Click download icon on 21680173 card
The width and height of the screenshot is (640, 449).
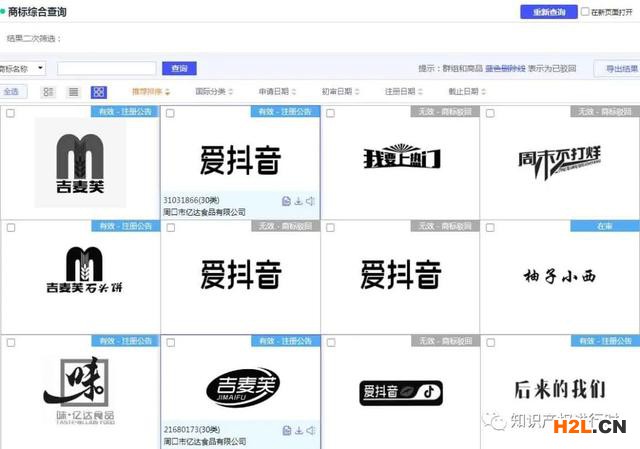[299, 430]
